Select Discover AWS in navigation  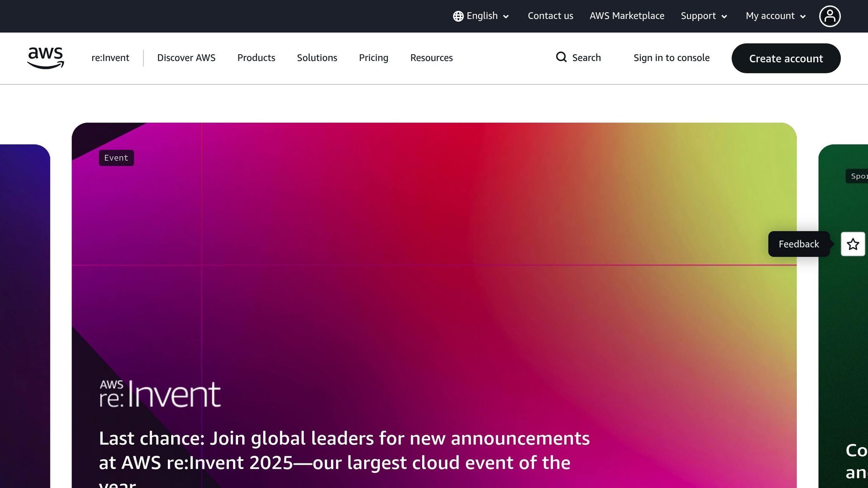click(x=186, y=58)
